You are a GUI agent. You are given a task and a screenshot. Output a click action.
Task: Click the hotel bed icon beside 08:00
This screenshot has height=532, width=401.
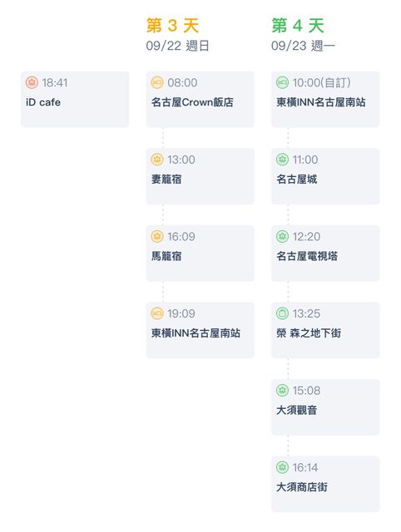pos(157,82)
